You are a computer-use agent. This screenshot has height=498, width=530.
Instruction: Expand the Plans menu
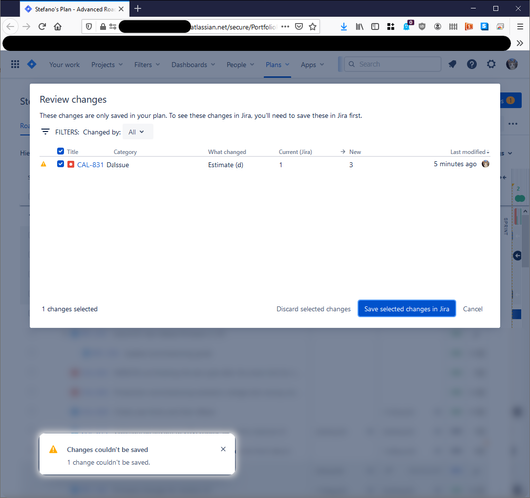[x=277, y=65]
